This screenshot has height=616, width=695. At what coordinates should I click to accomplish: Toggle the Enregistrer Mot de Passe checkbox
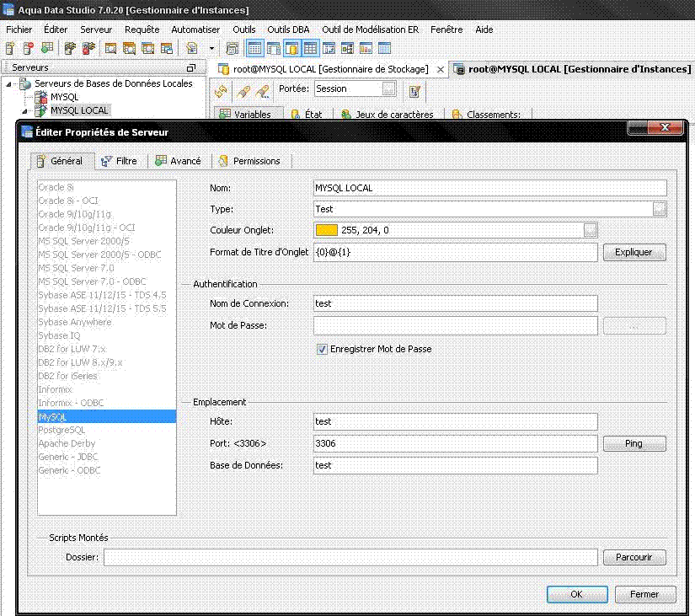point(322,350)
